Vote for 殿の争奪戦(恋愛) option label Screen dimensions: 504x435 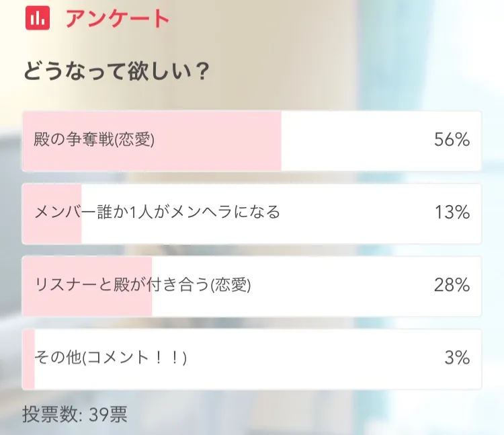click(x=95, y=140)
